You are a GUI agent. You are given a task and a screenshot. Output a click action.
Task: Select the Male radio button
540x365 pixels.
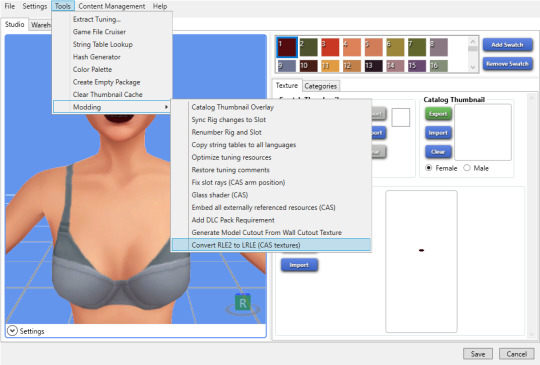pyautogui.click(x=467, y=168)
